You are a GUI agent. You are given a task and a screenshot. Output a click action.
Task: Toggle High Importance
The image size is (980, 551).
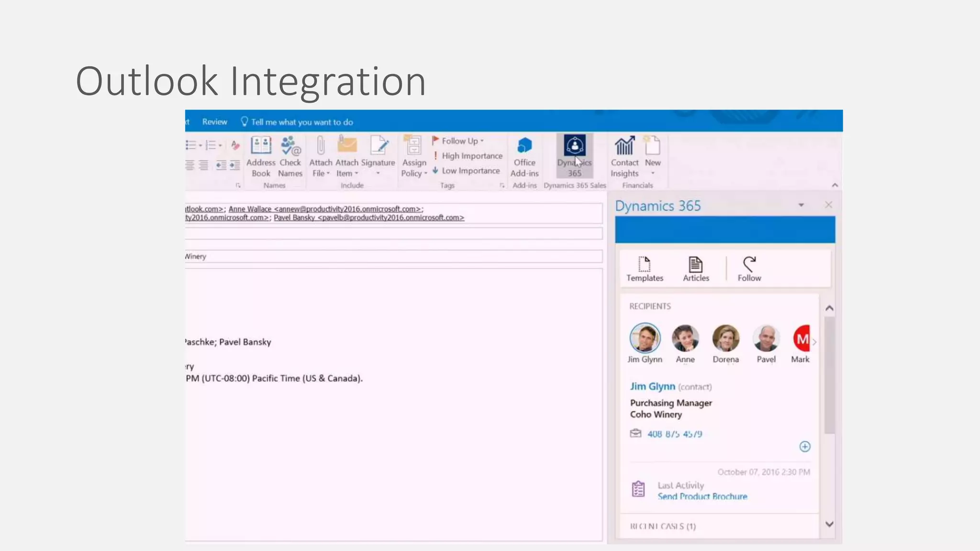[x=468, y=155]
